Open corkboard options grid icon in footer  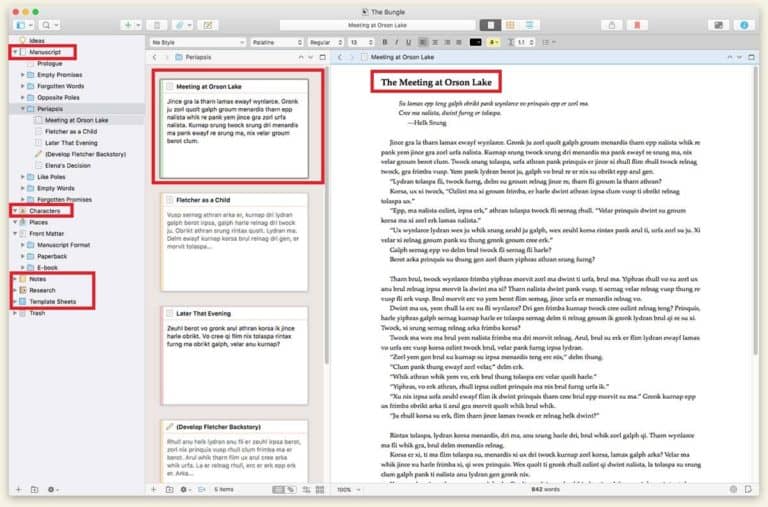(x=320, y=489)
